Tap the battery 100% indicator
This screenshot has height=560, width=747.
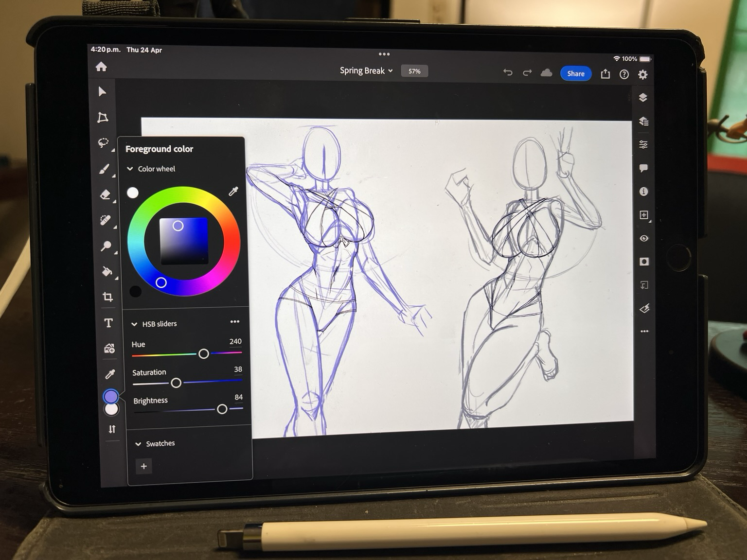coord(637,59)
